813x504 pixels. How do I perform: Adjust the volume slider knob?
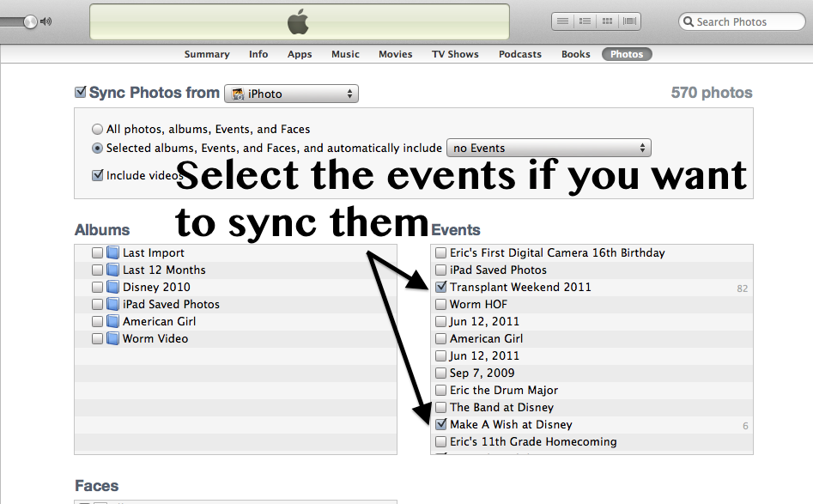coord(30,21)
